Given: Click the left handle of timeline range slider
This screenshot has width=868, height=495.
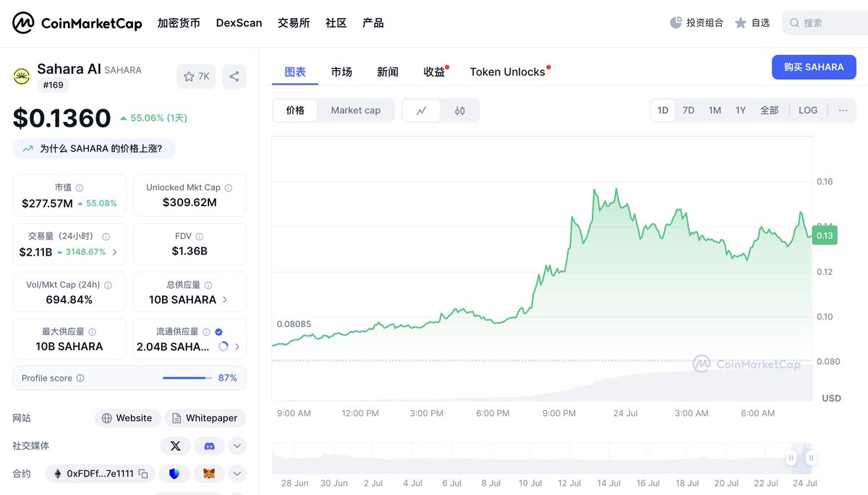Looking at the screenshot, I should pyautogui.click(x=791, y=458).
